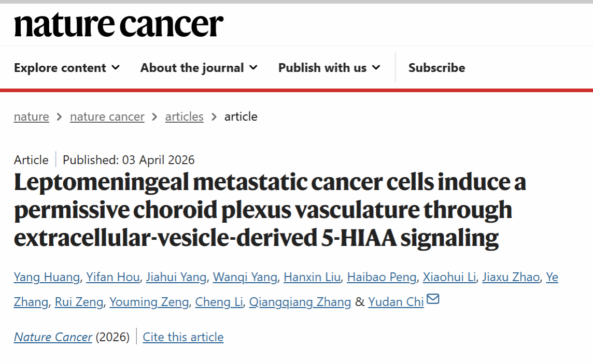Click the article title heading
Viewport: 593px width, 364px height.
[x=270, y=210]
